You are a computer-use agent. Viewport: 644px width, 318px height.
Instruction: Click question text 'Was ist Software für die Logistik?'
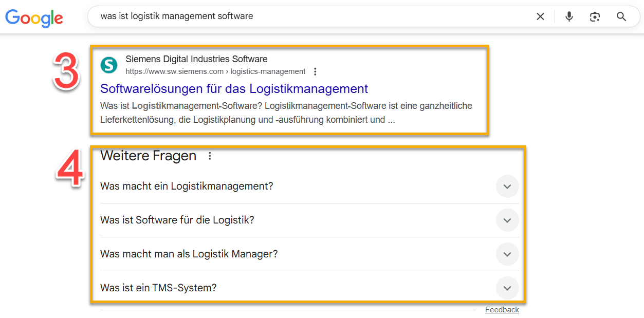click(x=177, y=220)
